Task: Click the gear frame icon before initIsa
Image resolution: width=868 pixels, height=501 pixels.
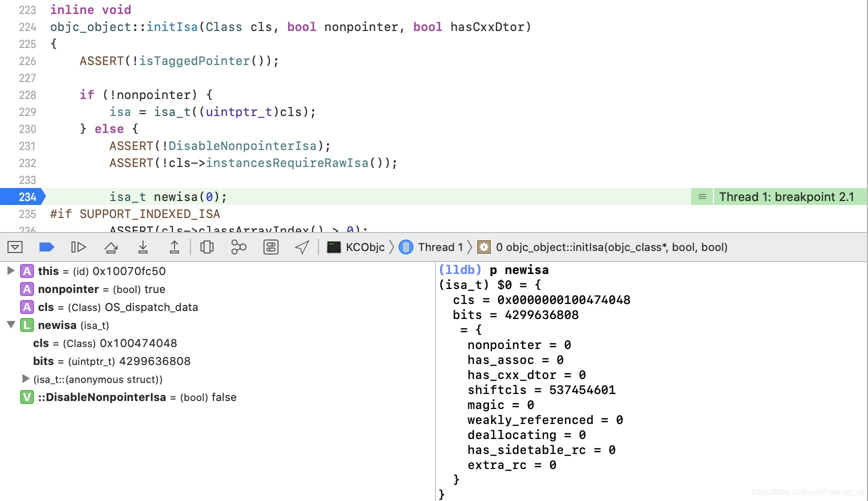Action: coord(484,247)
